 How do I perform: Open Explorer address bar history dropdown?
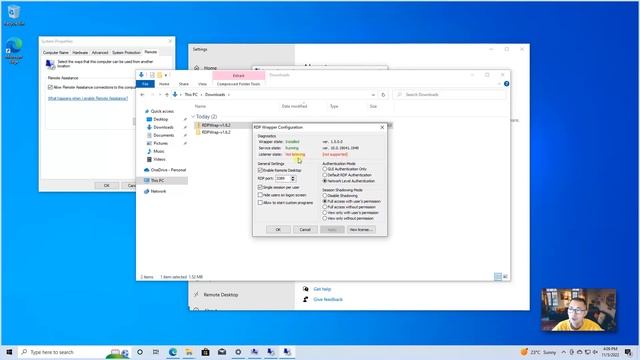pyautogui.click(x=373, y=95)
